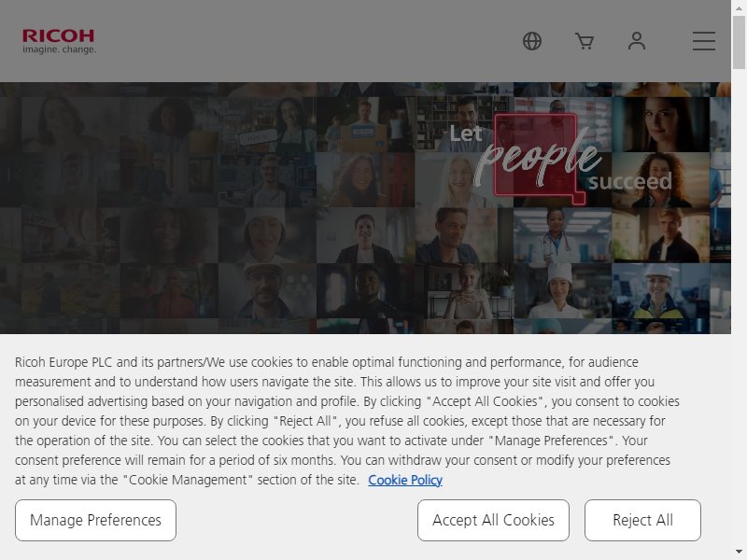747x560 pixels.
Task: Click the scrollbar down arrow
Action: coord(739,553)
